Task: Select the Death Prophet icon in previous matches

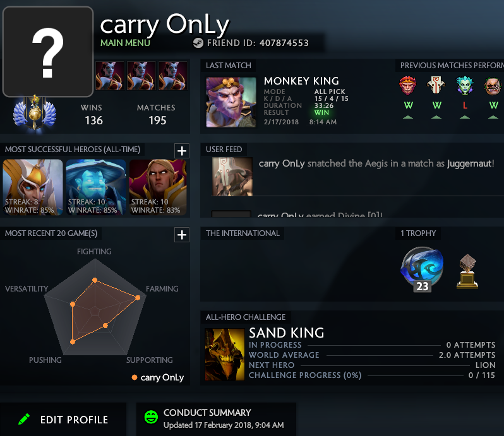Action: [x=465, y=86]
